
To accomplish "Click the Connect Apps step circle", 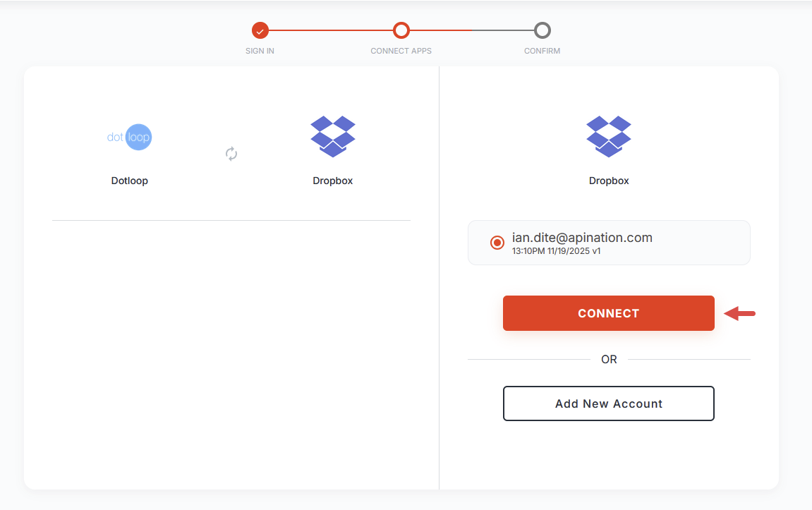I will point(401,30).
